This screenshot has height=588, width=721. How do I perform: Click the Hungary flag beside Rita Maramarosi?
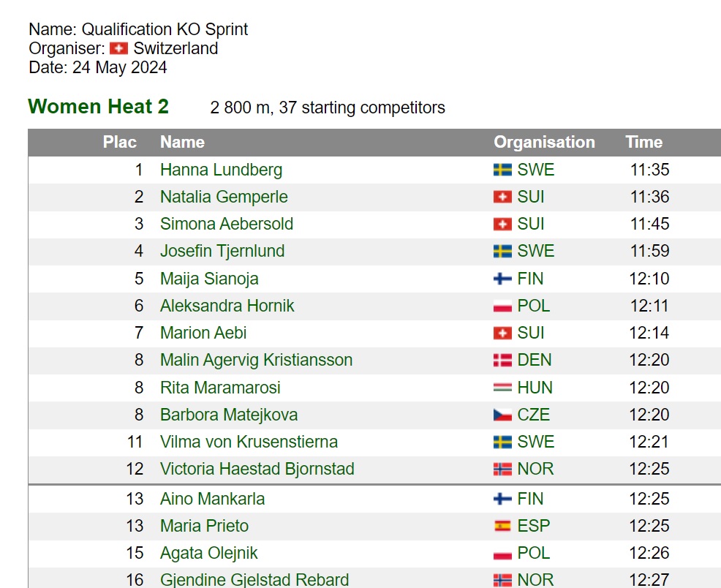(502, 388)
